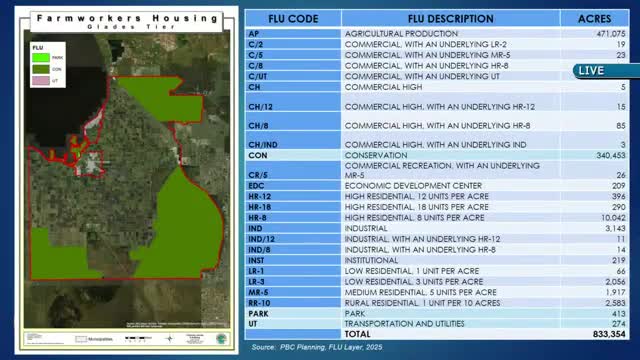Viewport: 640px width, 360px height.
Task: Select the CH code cell
Action: 293,87
